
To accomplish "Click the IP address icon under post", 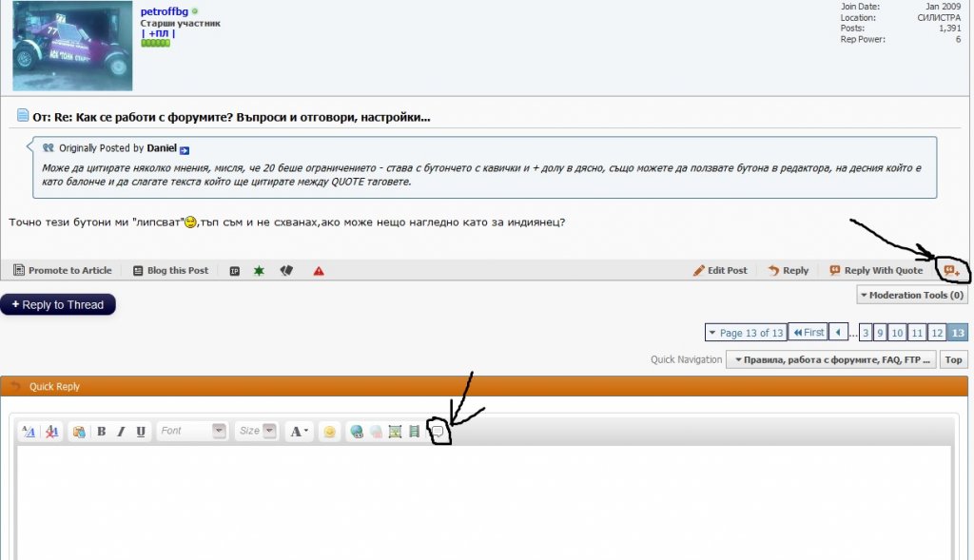I will click(x=235, y=271).
